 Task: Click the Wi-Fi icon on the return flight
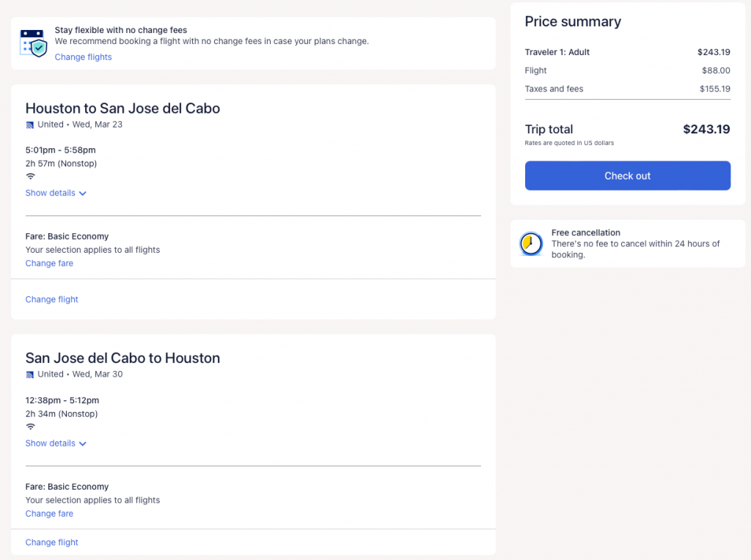click(x=31, y=427)
